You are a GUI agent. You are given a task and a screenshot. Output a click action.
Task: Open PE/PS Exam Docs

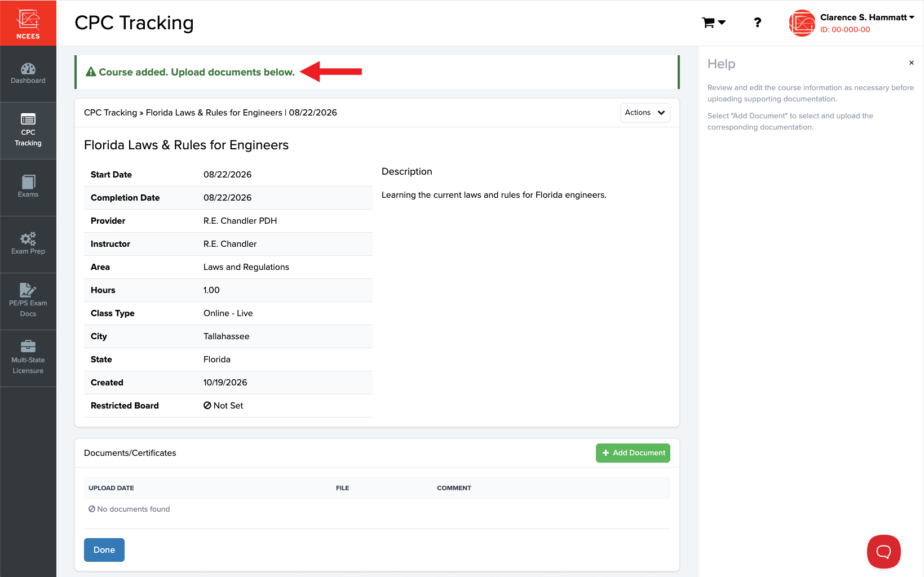[28, 301]
